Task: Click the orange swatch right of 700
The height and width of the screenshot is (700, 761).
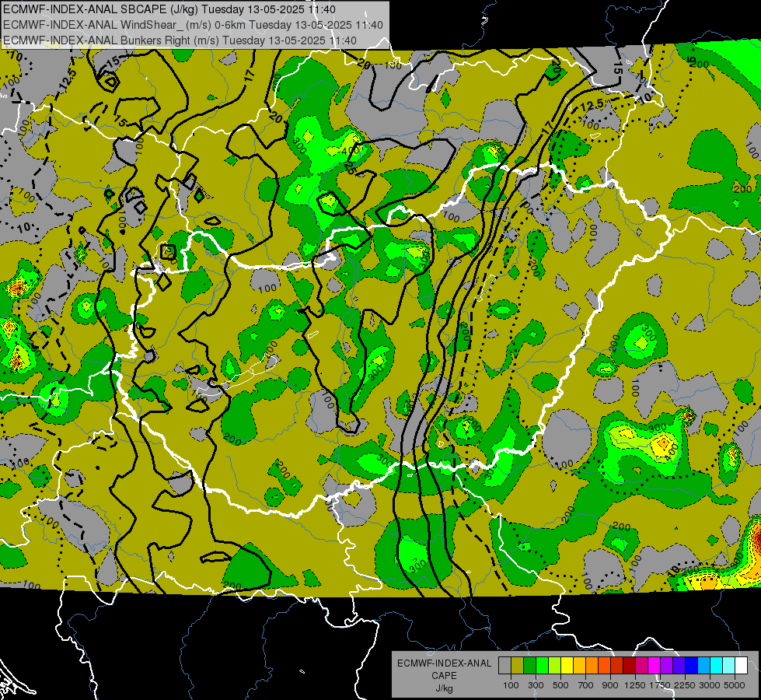Action: click(592, 666)
